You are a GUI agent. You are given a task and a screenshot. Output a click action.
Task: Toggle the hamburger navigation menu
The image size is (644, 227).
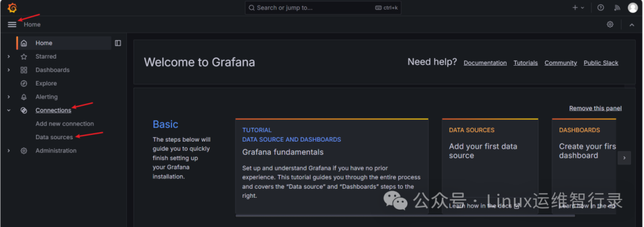[12, 24]
